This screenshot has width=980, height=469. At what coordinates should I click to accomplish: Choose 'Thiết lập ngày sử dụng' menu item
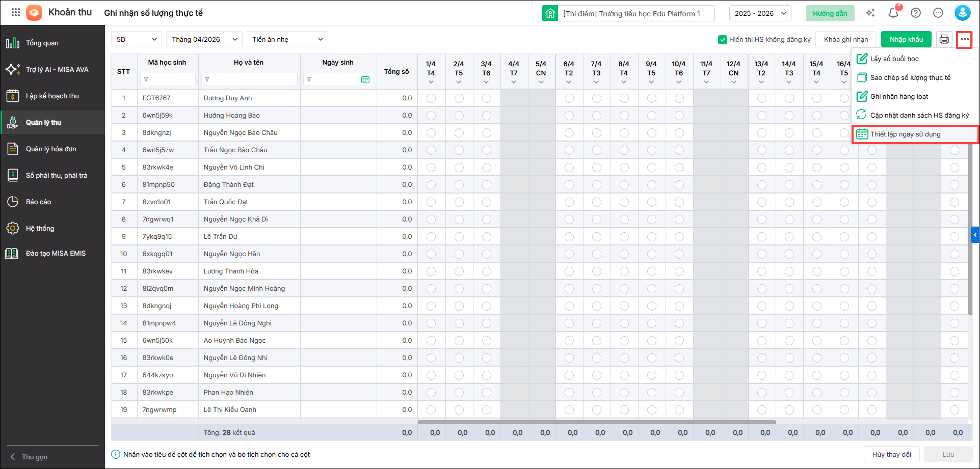click(x=905, y=134)
